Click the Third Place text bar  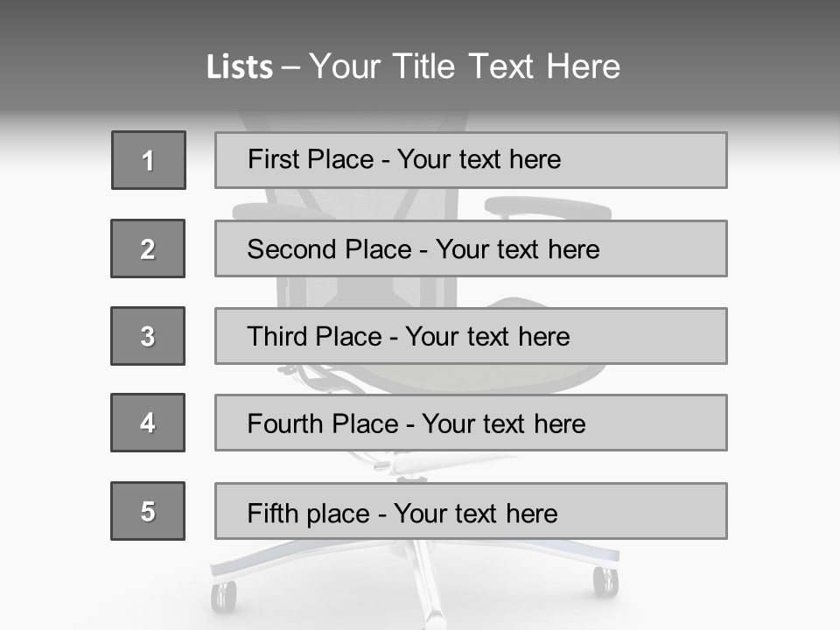point(471,336)
